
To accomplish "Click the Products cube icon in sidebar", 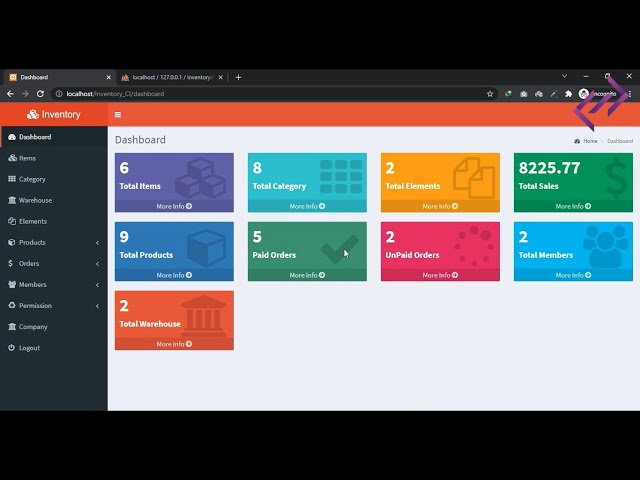I will tap(11, 242).
